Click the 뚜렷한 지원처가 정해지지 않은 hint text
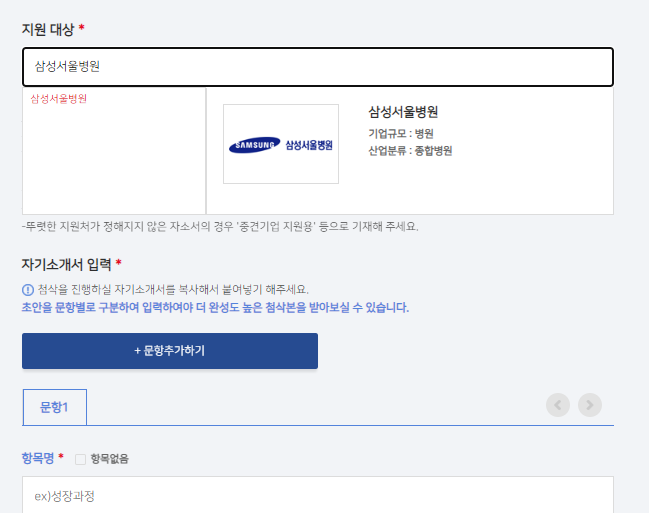This screenshot has height=513, width=649. [x=220, y=226]
